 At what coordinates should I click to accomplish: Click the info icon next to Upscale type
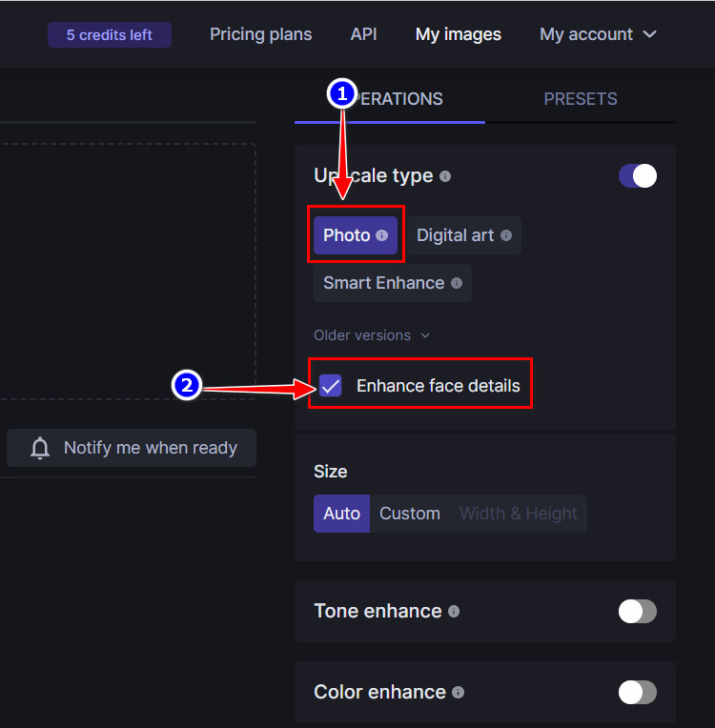coord(445,176)
